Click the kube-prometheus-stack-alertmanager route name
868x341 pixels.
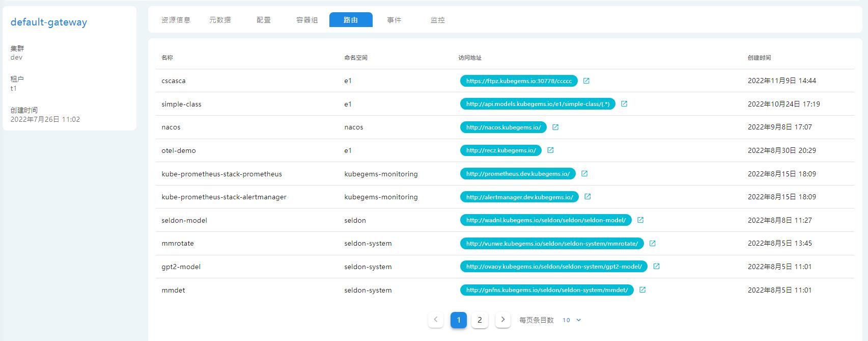pos(224,197)
